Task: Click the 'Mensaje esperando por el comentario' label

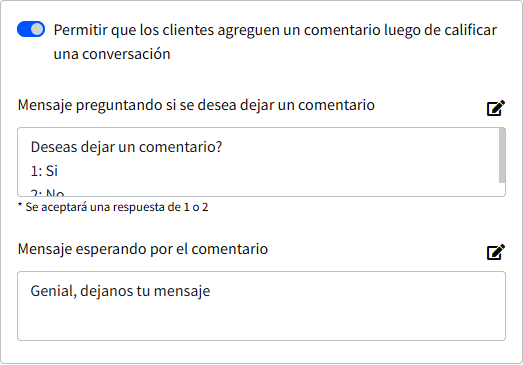Action: [143, 249]
